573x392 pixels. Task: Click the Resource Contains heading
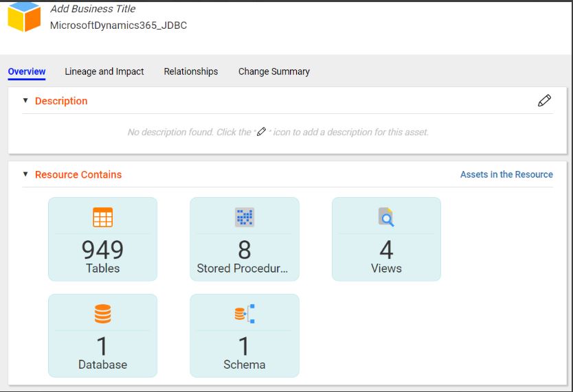[78, 174]
